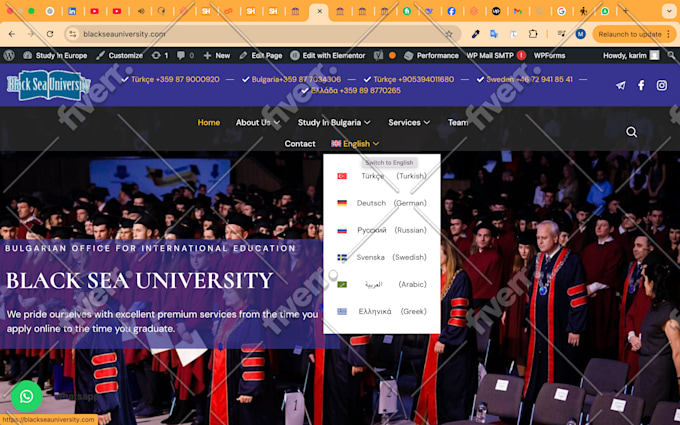Click Customize in the admin bar

(x=120, y=56)
